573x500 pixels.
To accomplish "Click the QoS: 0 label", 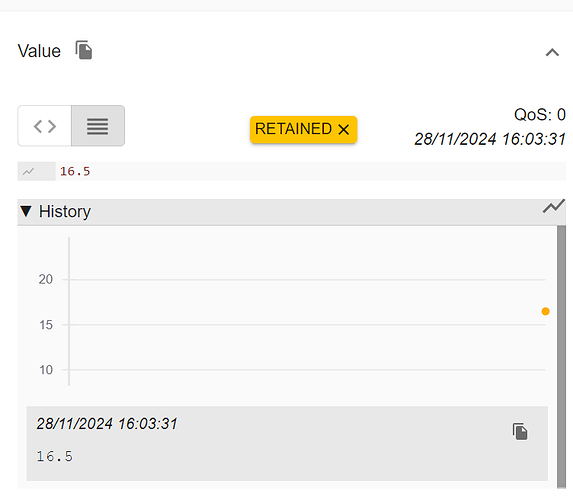I will pyautogui.click(x=539, y=115).
